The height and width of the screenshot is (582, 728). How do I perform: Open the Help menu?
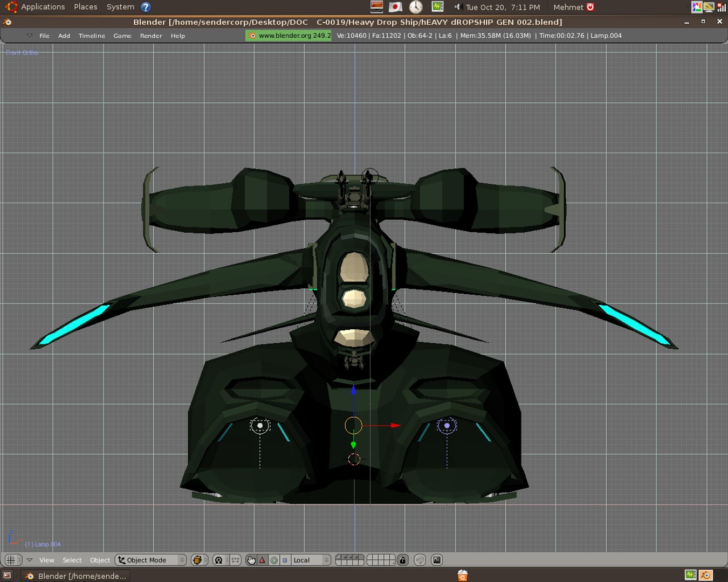[x=178, y=36]
